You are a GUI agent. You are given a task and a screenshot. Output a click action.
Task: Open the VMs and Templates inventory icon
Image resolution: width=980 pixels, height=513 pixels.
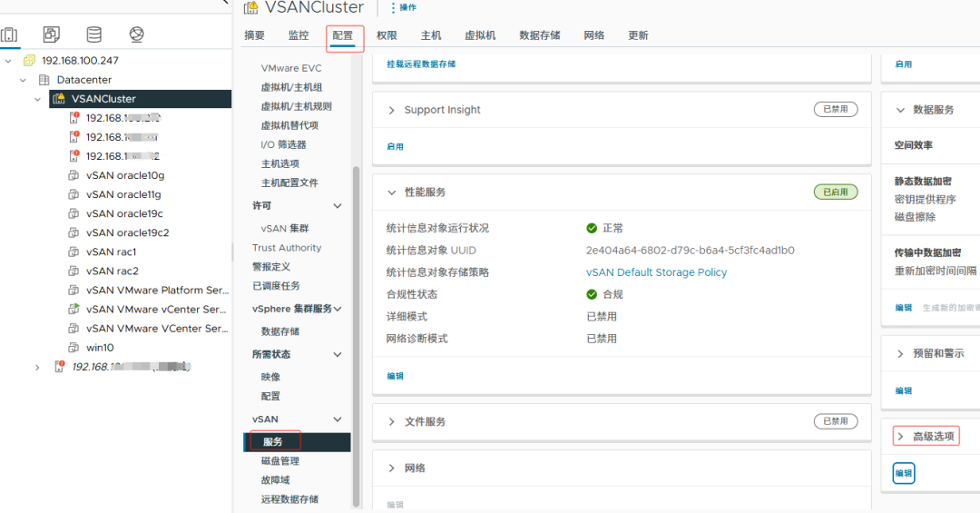pos(52,35)
